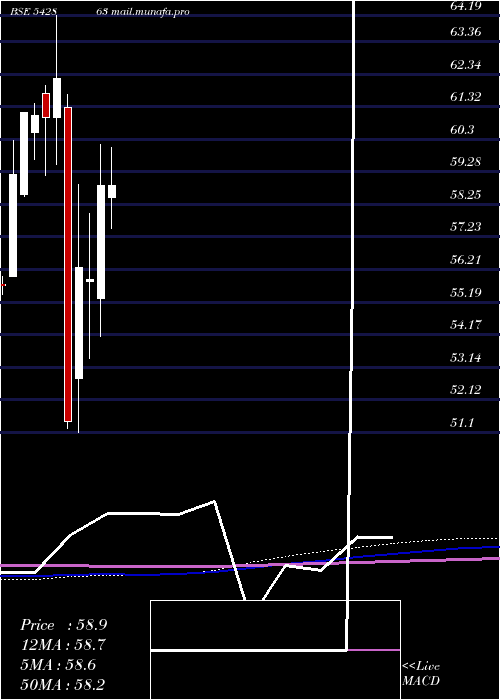Click the 59.28 price axis label

467,162
